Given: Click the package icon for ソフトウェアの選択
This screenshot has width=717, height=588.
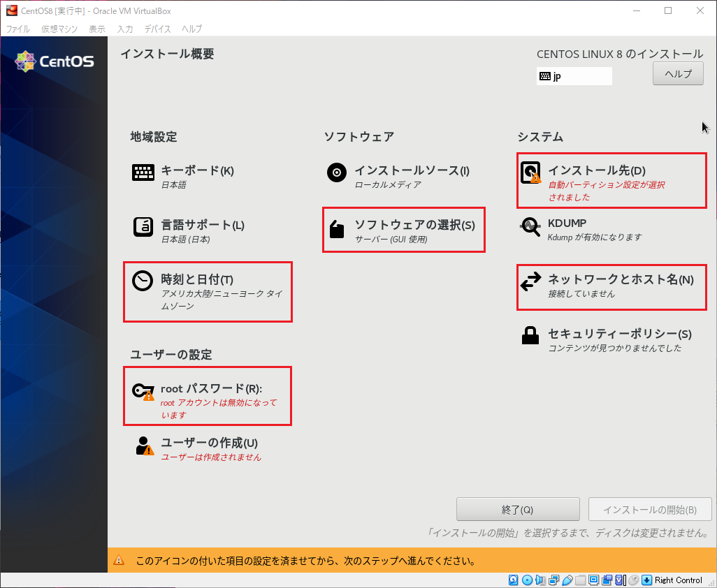Looking at the screenshot, I should pyautogui.click(x=337, y=229).
